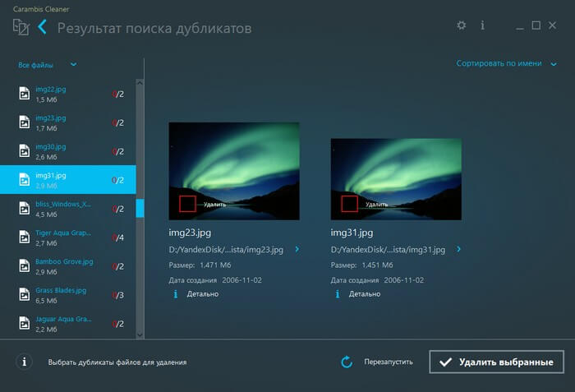Click the file icon beside img23.jpg in list
The width and height of the screenshot is (575, 392).
coord(24,122)
